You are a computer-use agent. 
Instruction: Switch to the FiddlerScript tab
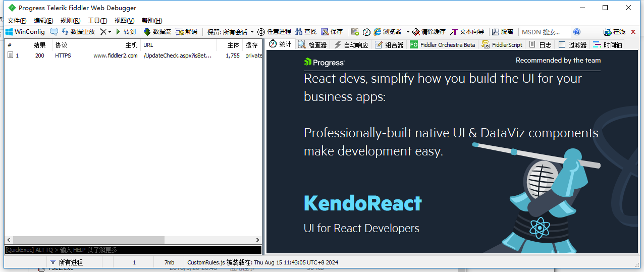tap(502, 45)
